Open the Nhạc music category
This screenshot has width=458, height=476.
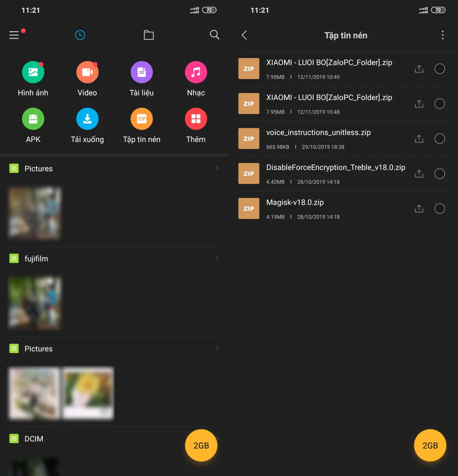point(196,72)
